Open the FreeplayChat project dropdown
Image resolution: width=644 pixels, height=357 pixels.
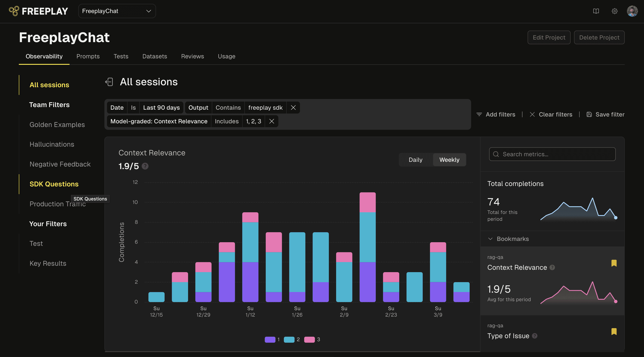[x=117, y=11]
